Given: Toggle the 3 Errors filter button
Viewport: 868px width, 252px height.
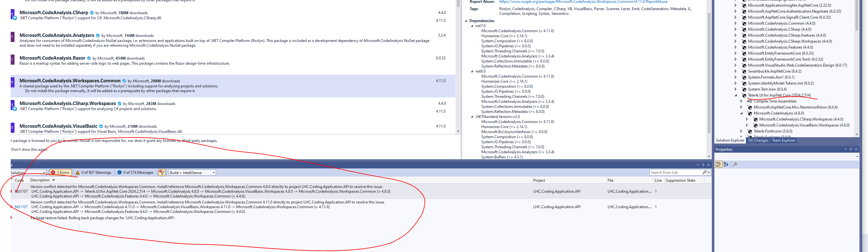Looking at the screenshot, I should pos(60,173).
